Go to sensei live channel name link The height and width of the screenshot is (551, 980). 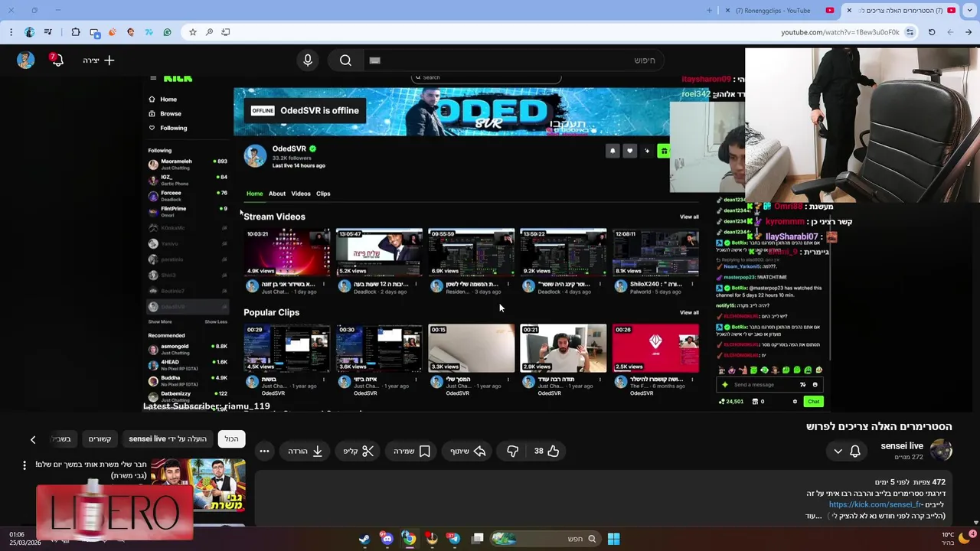coord(902,445)
